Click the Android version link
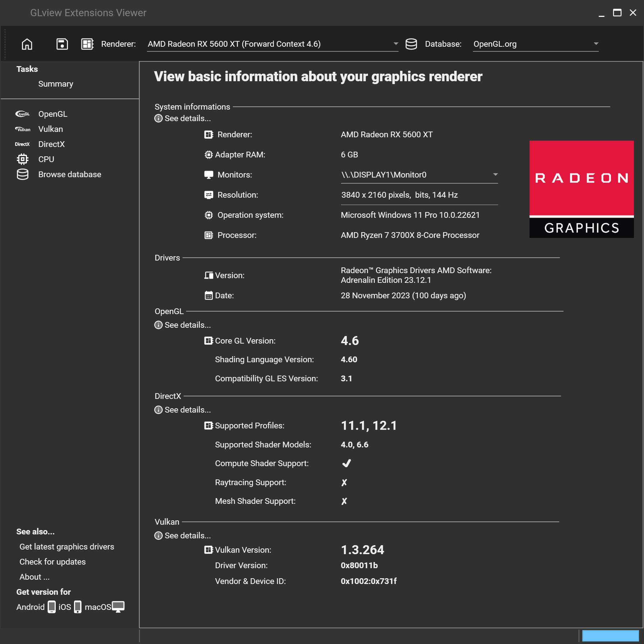Viewport: 644px width, 644px height. tap(31, 607)
